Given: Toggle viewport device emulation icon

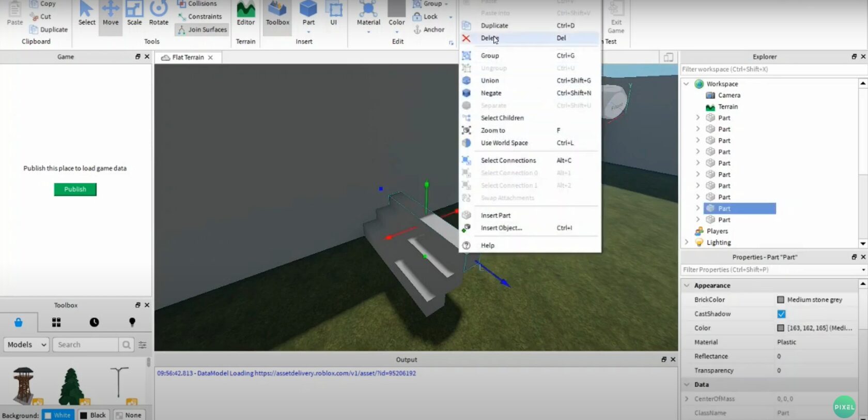Looking at the screenshot, I should tap(668, 57).
